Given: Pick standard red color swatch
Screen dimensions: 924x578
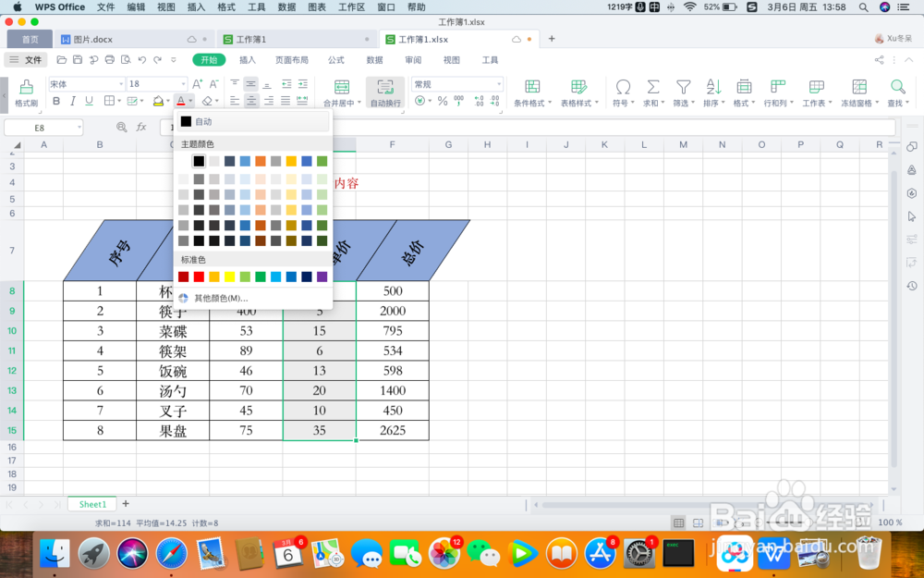Looking at the screenshot, I should [200, 277].
